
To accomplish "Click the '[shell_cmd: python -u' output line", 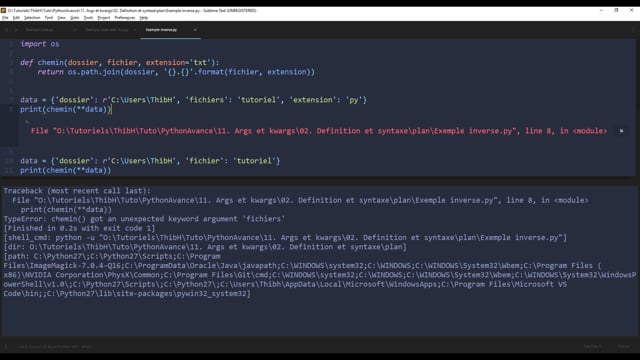I will coord(285,238).
